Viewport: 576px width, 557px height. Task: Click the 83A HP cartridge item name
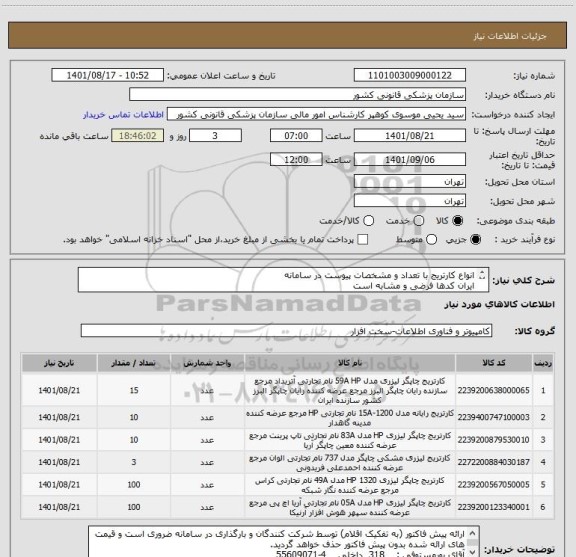[350, 440]
